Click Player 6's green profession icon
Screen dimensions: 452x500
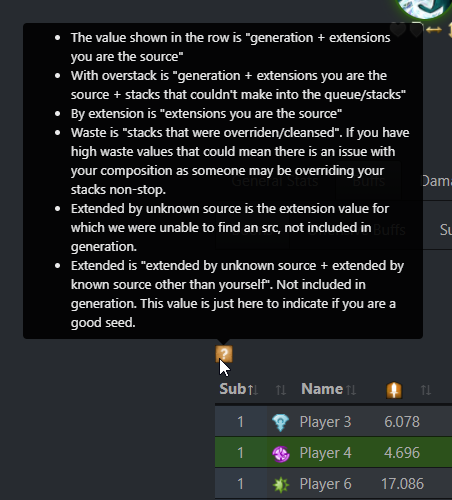281,485
